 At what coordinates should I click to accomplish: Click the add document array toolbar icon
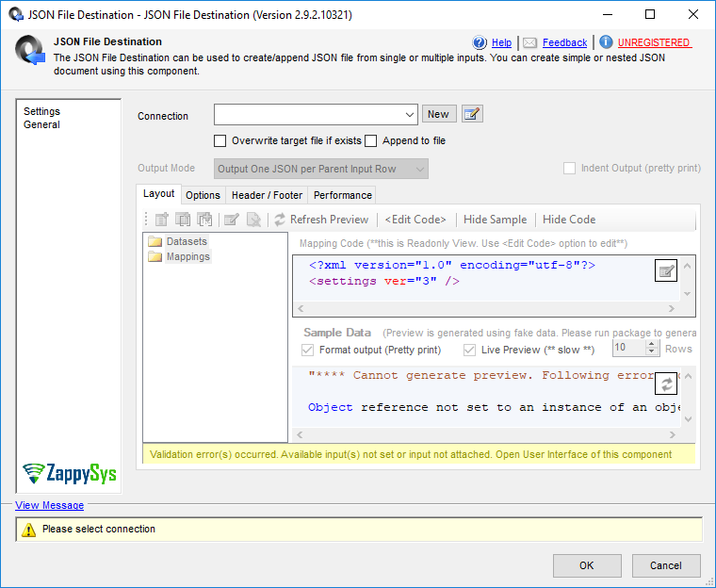tap(183, 220)
